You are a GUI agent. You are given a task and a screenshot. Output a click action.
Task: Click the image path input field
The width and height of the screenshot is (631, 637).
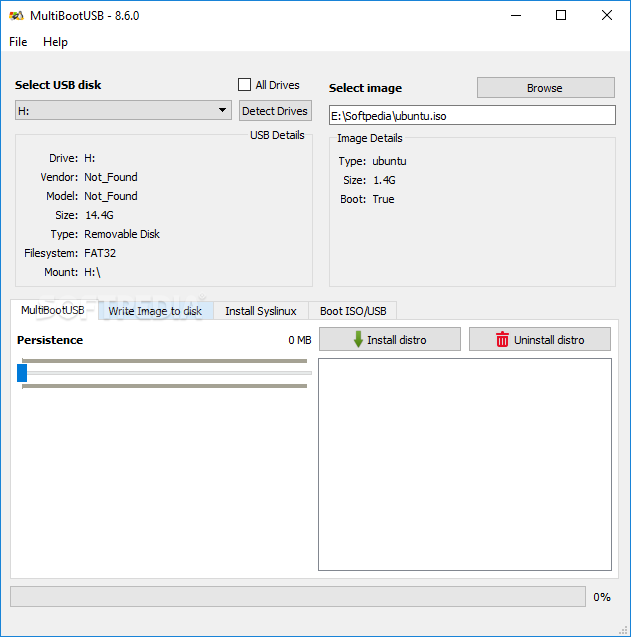pos(472,115)
